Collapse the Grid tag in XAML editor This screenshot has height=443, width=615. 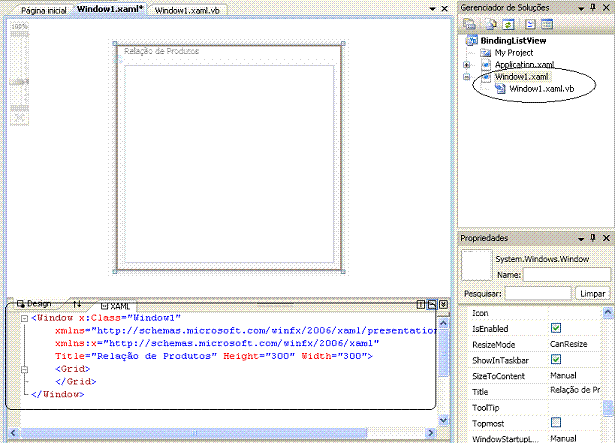pos(24,369)
